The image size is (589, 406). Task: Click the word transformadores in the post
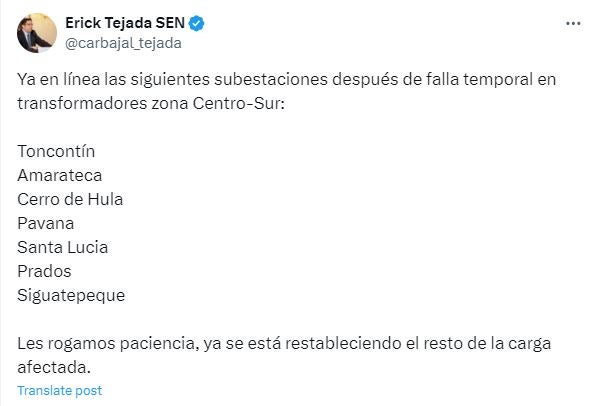(x=82, y=103)
